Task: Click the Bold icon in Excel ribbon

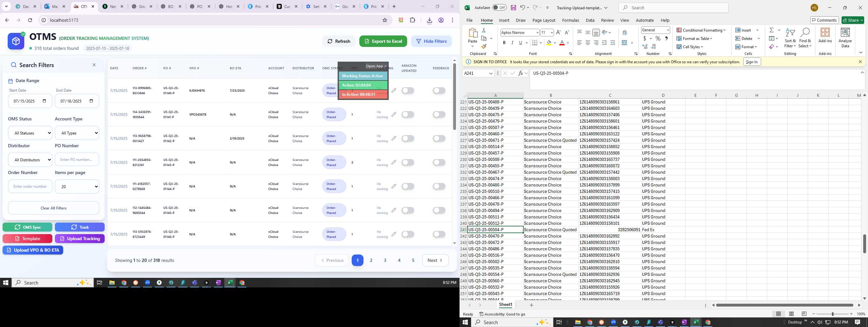Action: (x=504, y=43)
